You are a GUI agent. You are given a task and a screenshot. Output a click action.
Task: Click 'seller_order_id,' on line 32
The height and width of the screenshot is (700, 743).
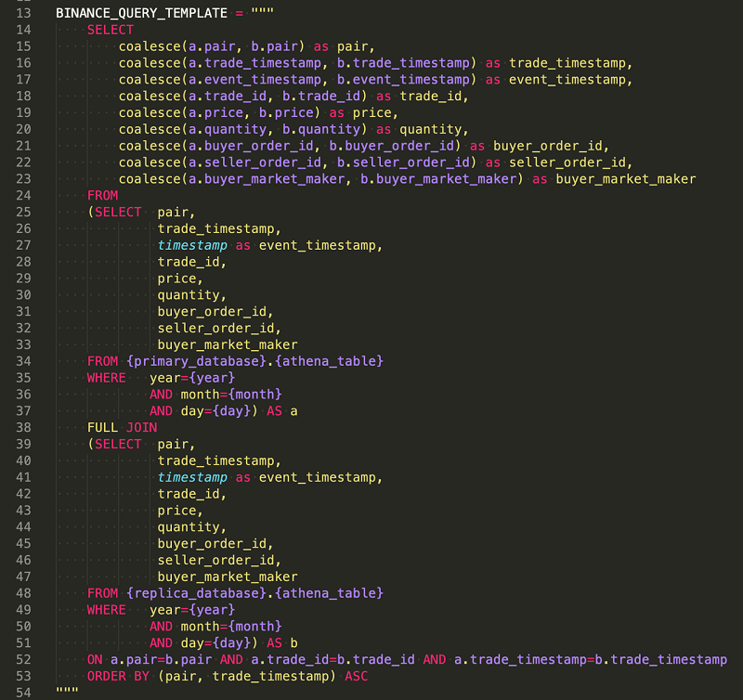coord(219,329)
